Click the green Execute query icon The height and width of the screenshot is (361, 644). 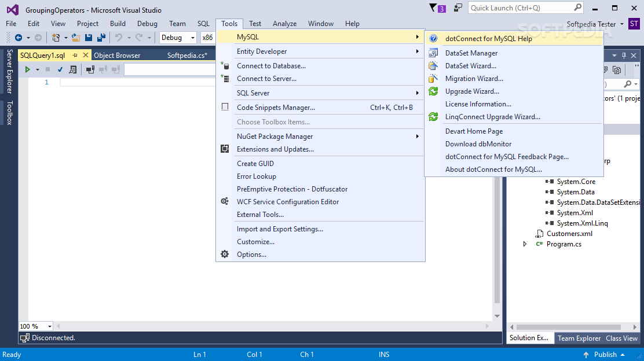[28, 70]
